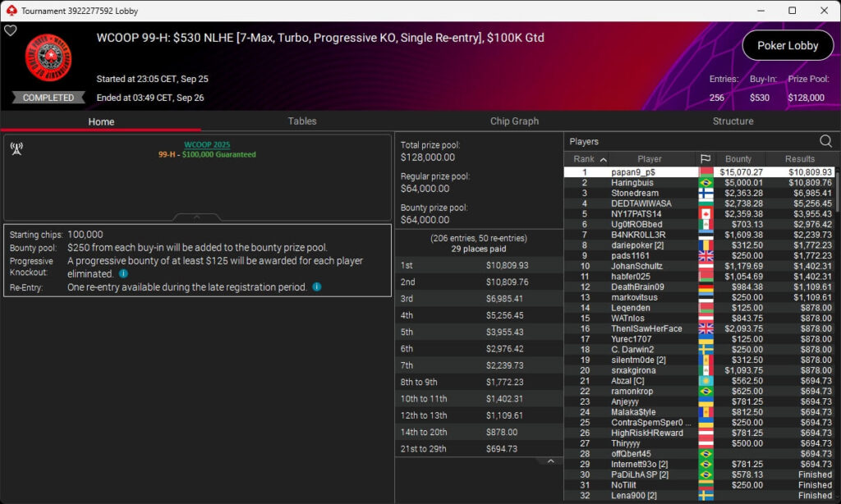
Task: Collapse the payout places list
Action: 550,461
